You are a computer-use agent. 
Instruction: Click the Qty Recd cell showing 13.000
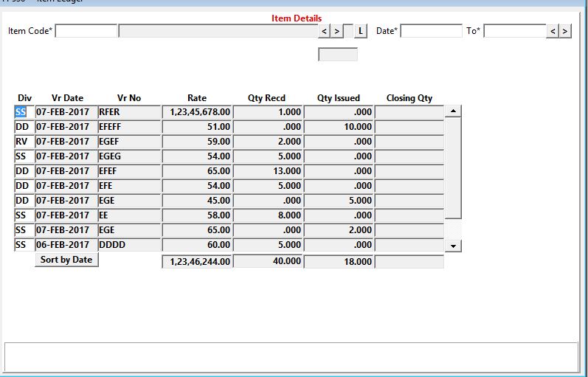(268, 171)
